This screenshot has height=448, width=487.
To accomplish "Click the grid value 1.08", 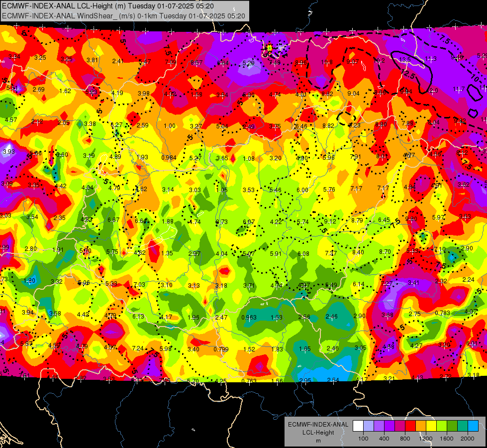I will [249, 159].
